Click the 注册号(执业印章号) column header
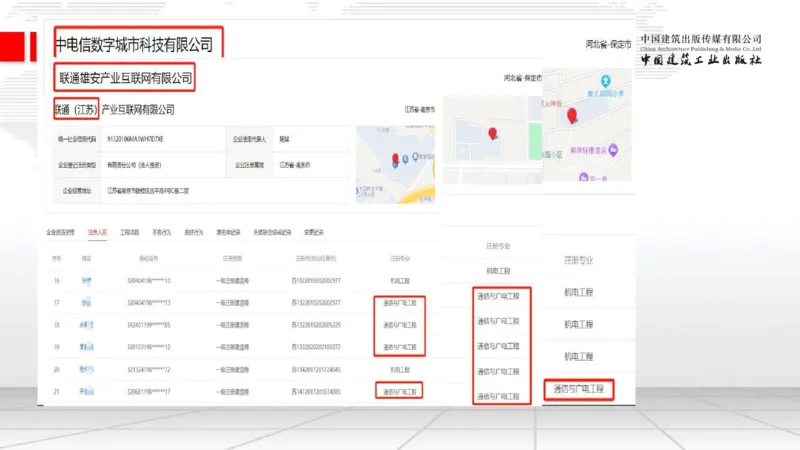Image resolution: width=800 pixels, height=450 pixels. pos(316,259)
